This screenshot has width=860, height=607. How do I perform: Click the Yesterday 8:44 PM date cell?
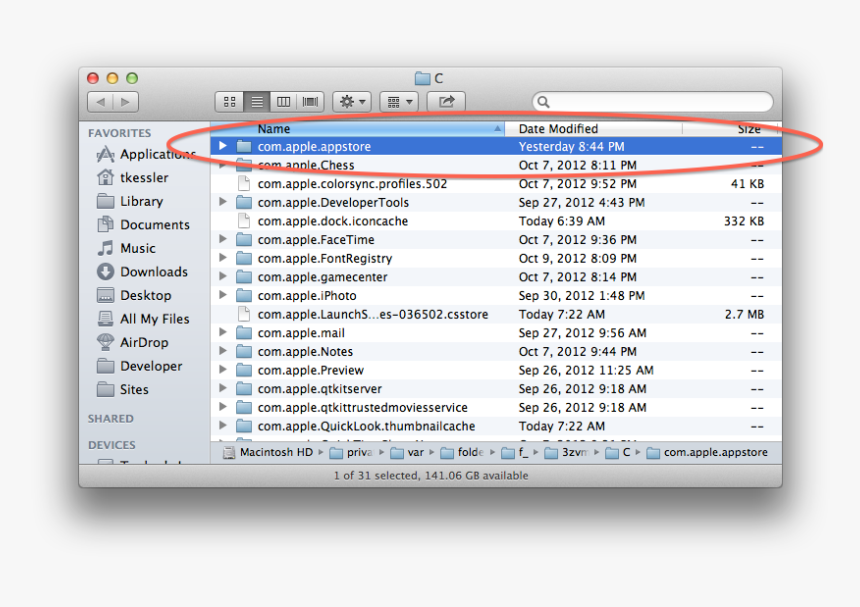(x=572, y=146)
